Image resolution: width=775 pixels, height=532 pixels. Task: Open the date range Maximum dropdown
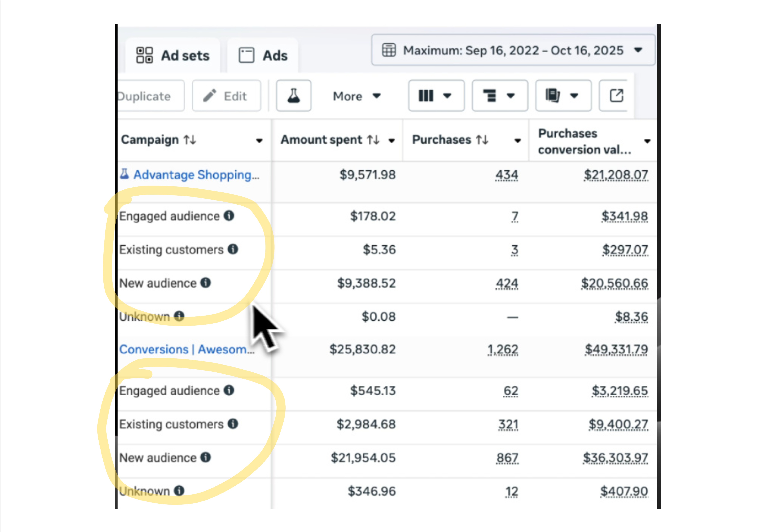[513, 50]
